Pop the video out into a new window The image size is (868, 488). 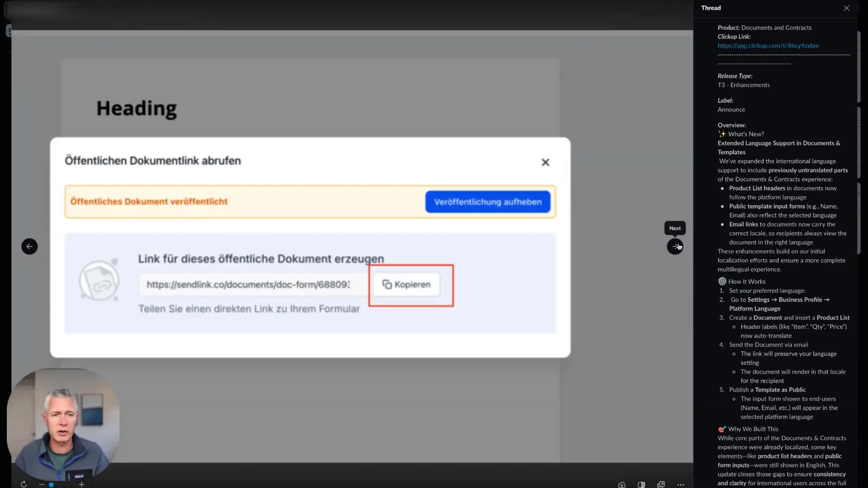661,484
